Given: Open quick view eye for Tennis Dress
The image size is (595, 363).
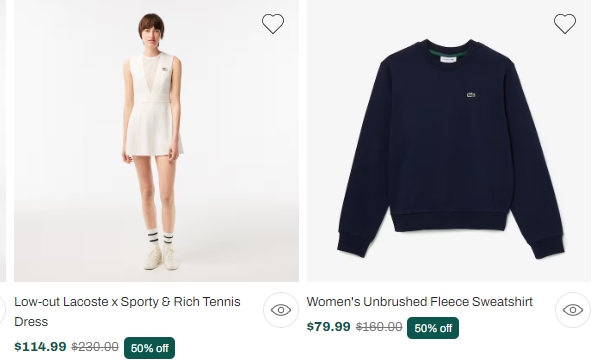Looking at the screenshot, I should pos(281,310).
